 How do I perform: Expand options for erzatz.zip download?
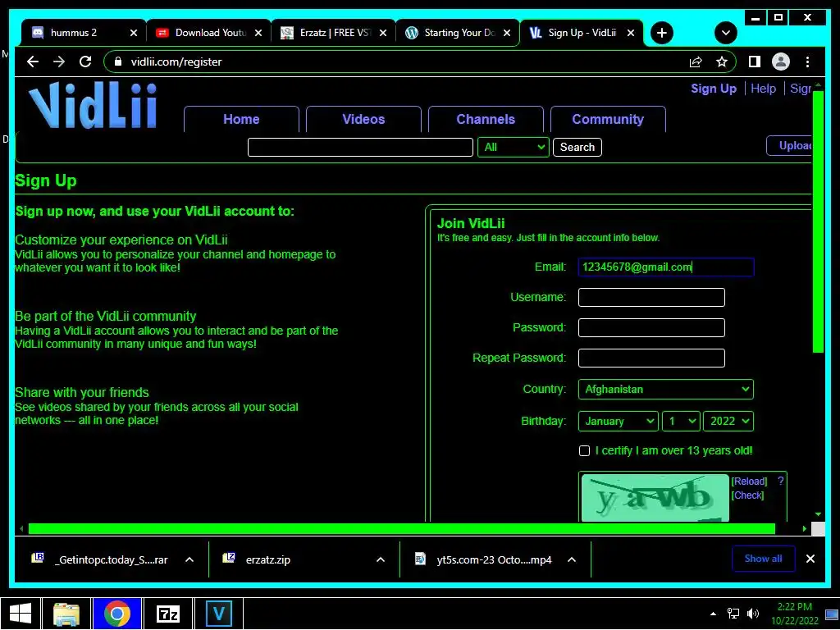pyautogui.click(x=381, y=559)
